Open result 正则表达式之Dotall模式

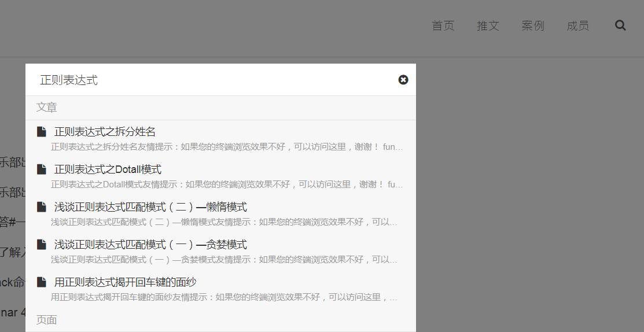(x=108, y=169)
